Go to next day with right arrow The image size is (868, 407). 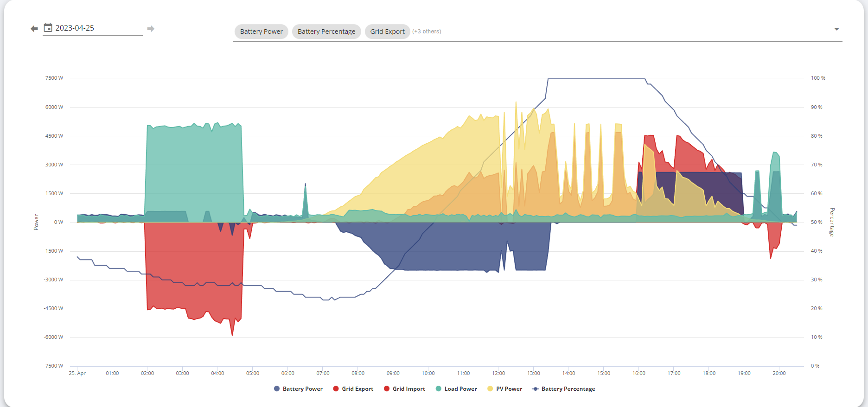151,29
